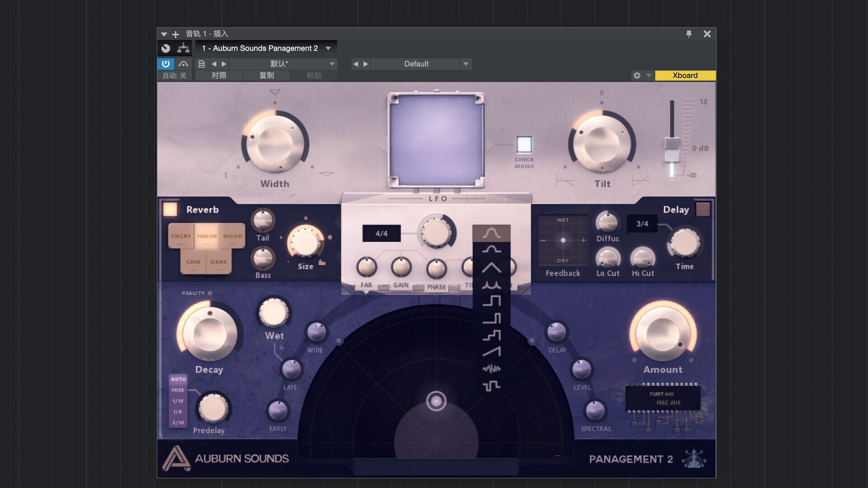Select the WOOD reverb type

point(232,236)
